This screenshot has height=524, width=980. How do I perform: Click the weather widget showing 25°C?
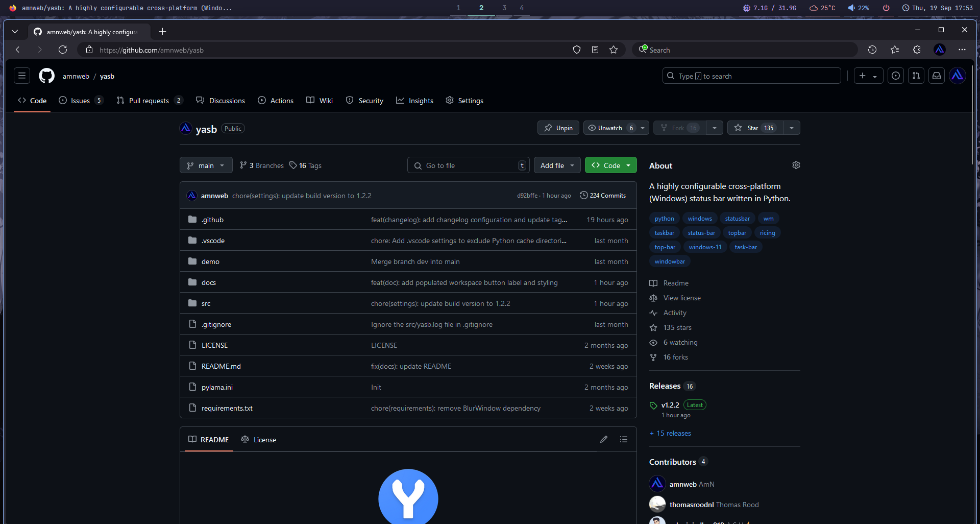(822, 8)
